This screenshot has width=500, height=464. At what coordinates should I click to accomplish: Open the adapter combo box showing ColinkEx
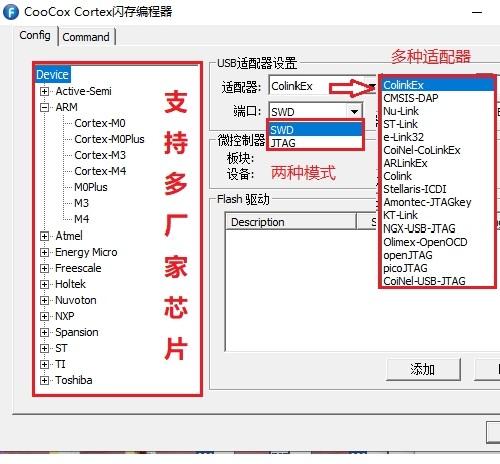coord(323,86)
